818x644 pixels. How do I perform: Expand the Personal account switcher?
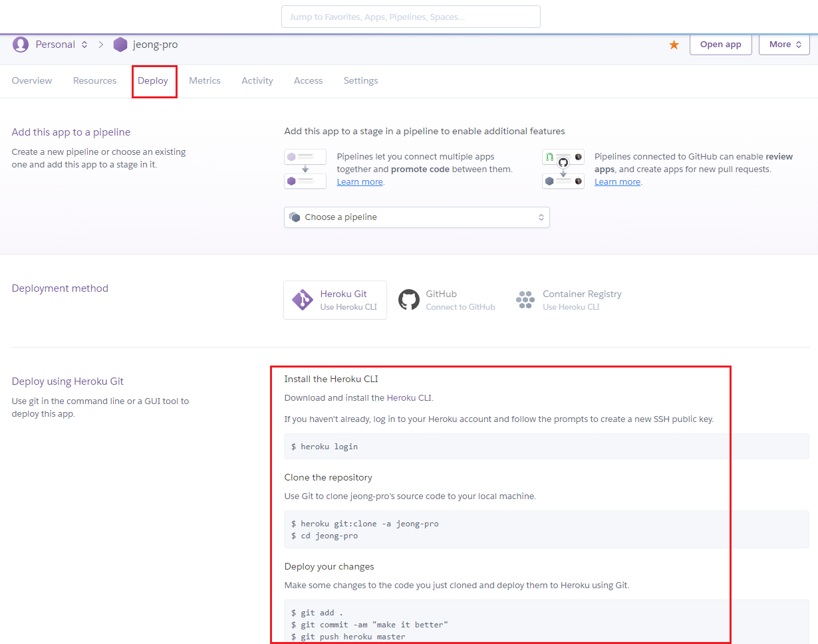point(62,45)
